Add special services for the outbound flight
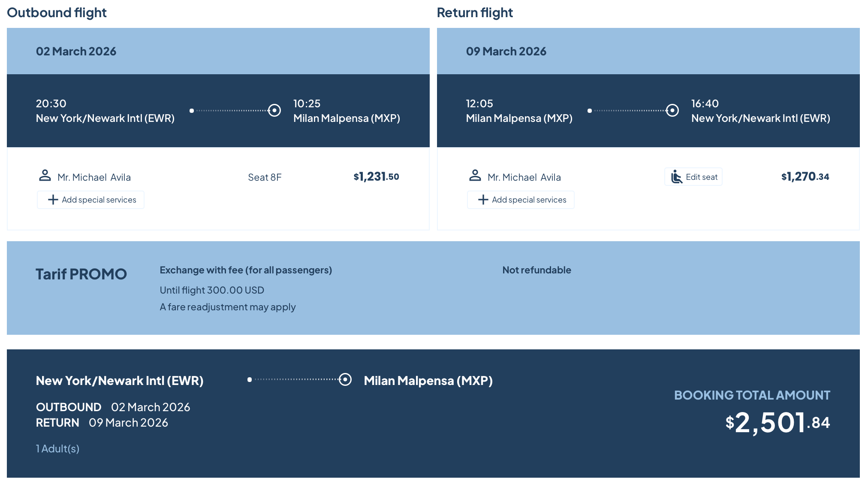 click(91, 200)
